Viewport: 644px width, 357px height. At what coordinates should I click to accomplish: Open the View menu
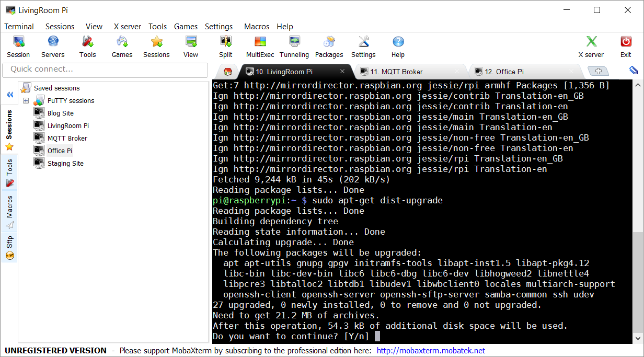tap(94, 27)
